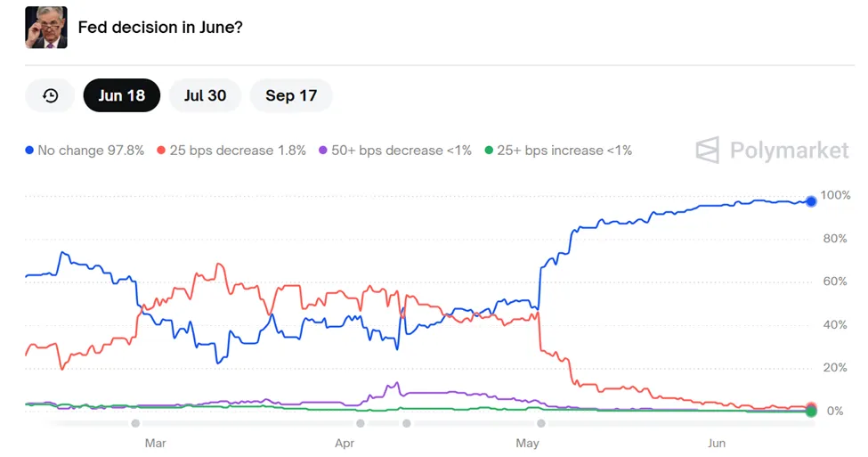Click the 100% y-axis label
This screenshot has width=868, height=457.
click(836, 195)
